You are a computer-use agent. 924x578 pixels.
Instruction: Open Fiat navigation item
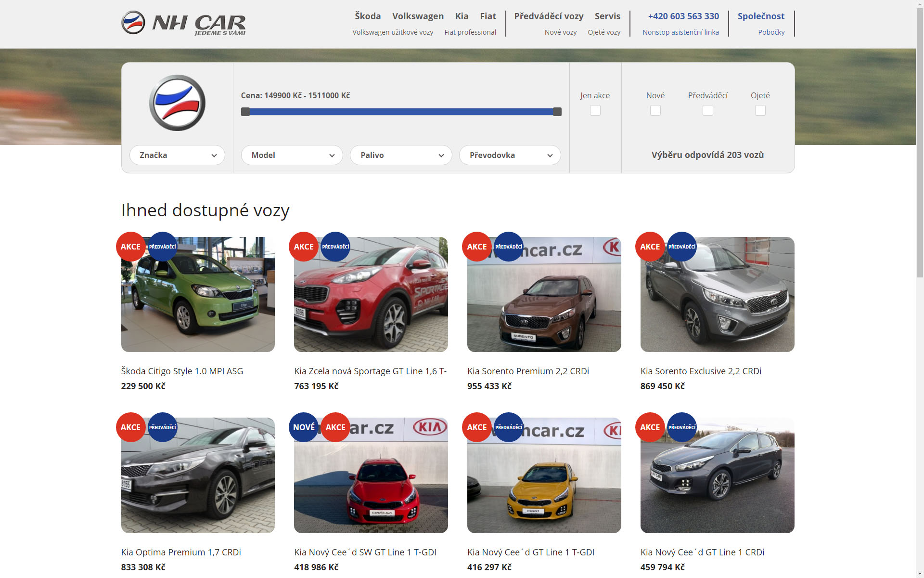[x=488, y=16]
